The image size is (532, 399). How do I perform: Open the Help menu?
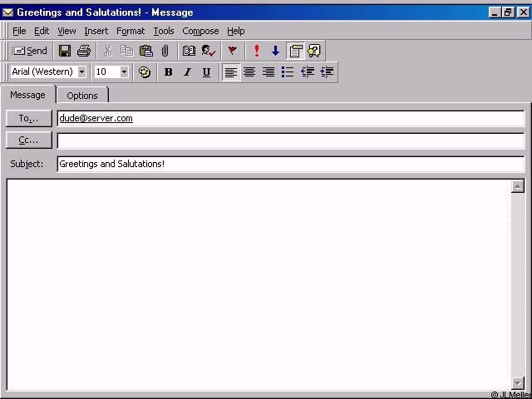236,32
